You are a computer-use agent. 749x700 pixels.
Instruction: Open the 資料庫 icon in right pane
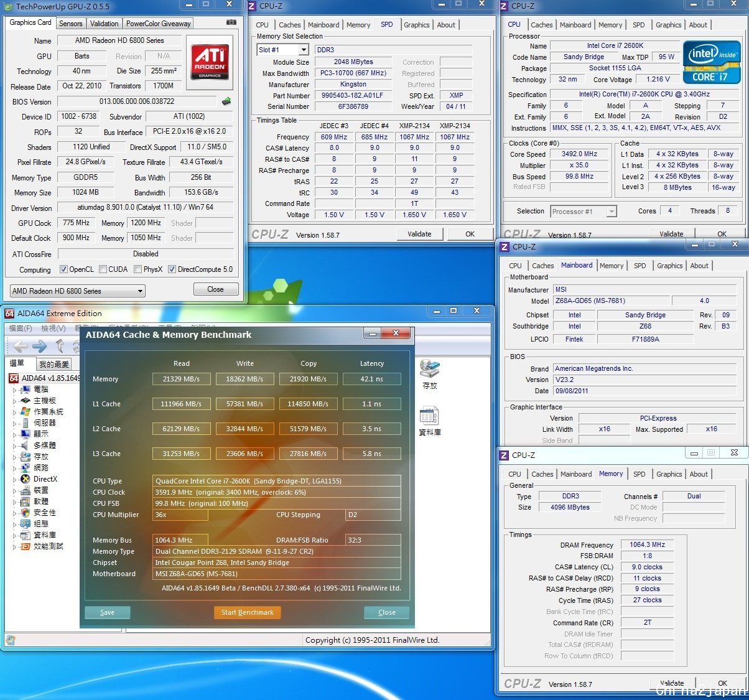pyautogui.click(x=429, y=416)
